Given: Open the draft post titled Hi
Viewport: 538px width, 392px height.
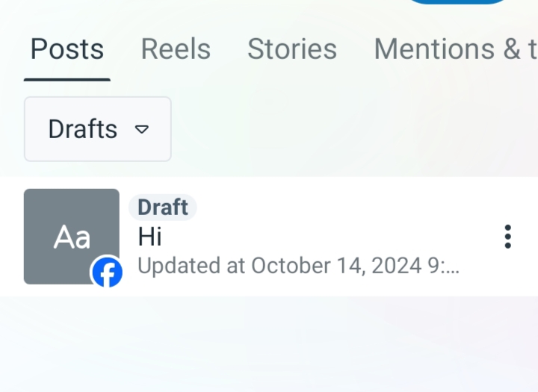Looking at the screenshot, I should 269,236.
